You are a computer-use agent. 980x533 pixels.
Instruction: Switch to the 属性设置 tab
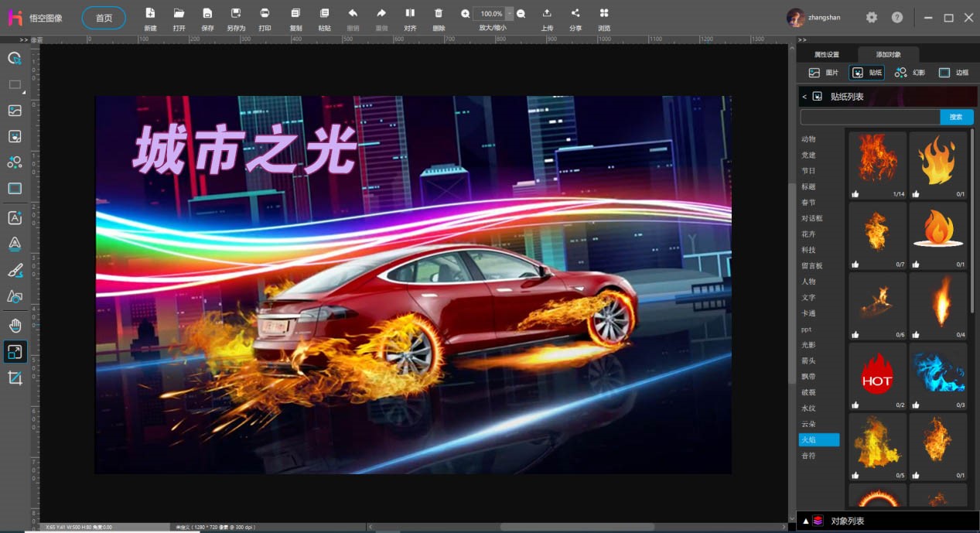coord(826,54)
